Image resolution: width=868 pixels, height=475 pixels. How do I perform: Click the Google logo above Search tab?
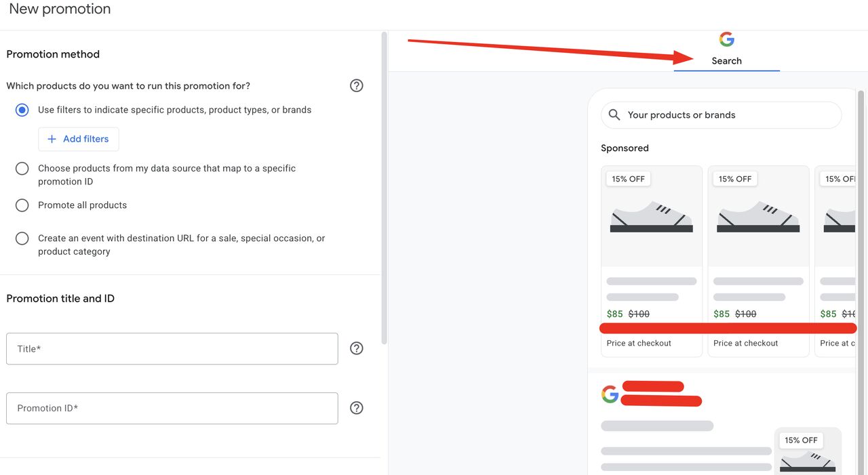tap(726, 39)
